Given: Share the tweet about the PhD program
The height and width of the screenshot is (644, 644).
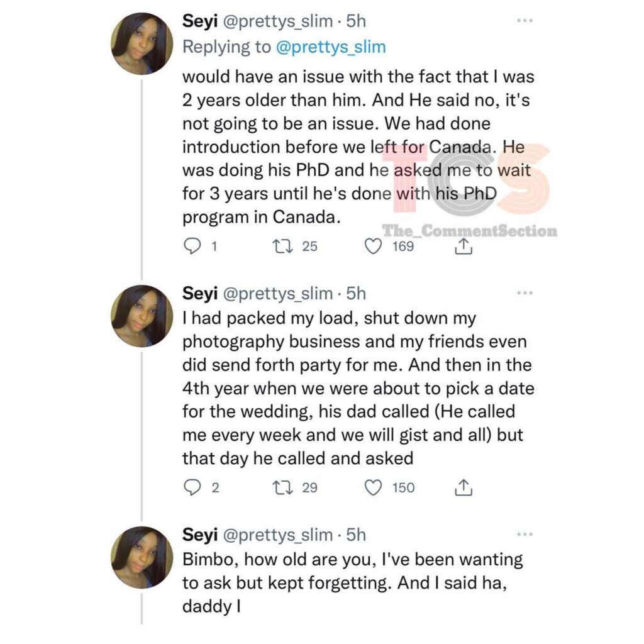Looking at the screenshot, I should click(x=463, y=247).
